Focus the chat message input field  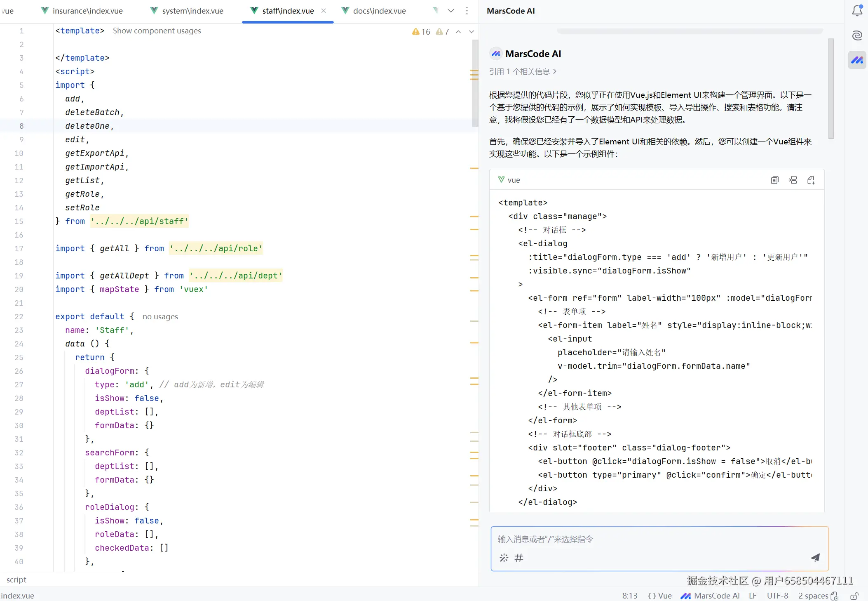tap(651, 539)
